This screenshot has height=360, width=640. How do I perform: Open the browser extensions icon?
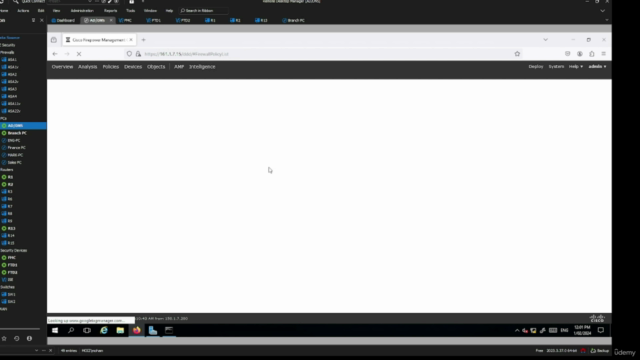coord(592,54)
